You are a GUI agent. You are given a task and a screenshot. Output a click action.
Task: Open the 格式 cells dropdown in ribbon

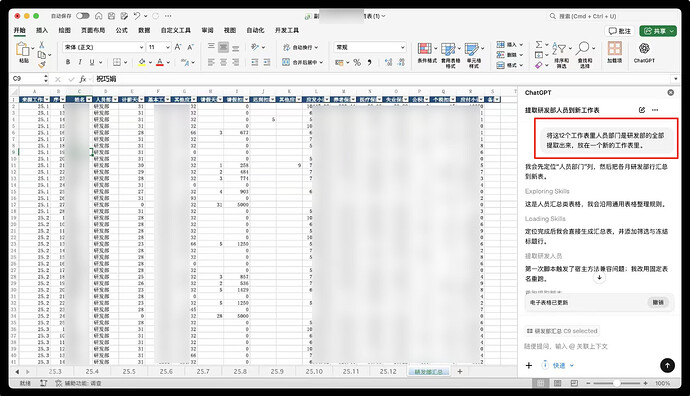tap(510, 65)
